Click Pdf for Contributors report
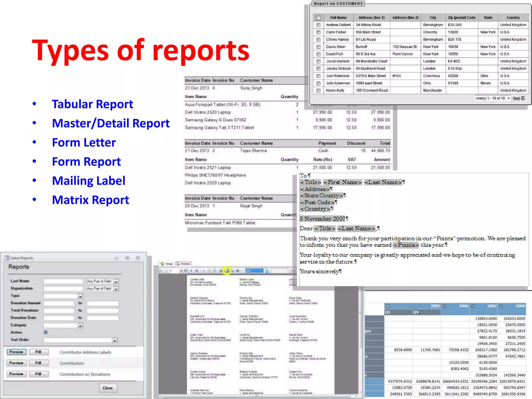The width and height of the screenshot is (532, 399). 38,363
